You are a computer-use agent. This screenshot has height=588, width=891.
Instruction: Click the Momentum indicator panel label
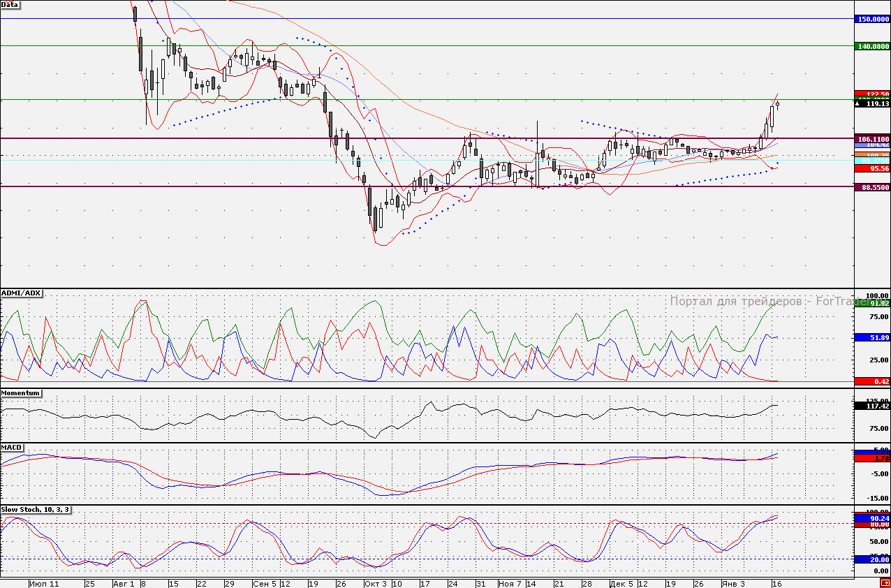20,393
